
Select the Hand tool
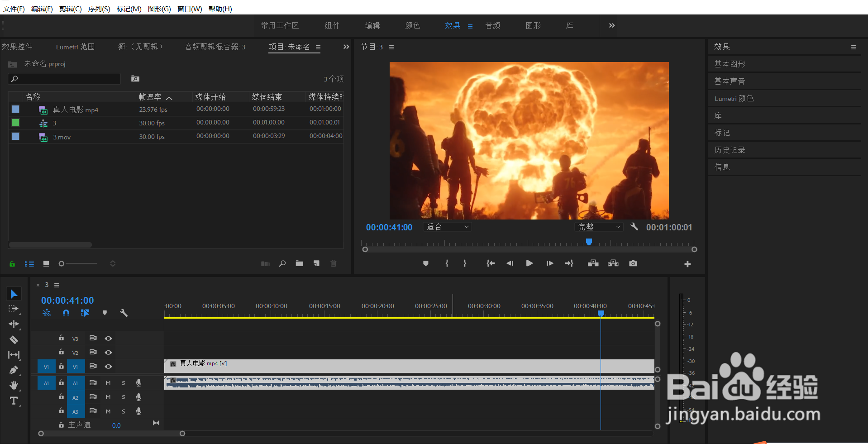[14, 385]
